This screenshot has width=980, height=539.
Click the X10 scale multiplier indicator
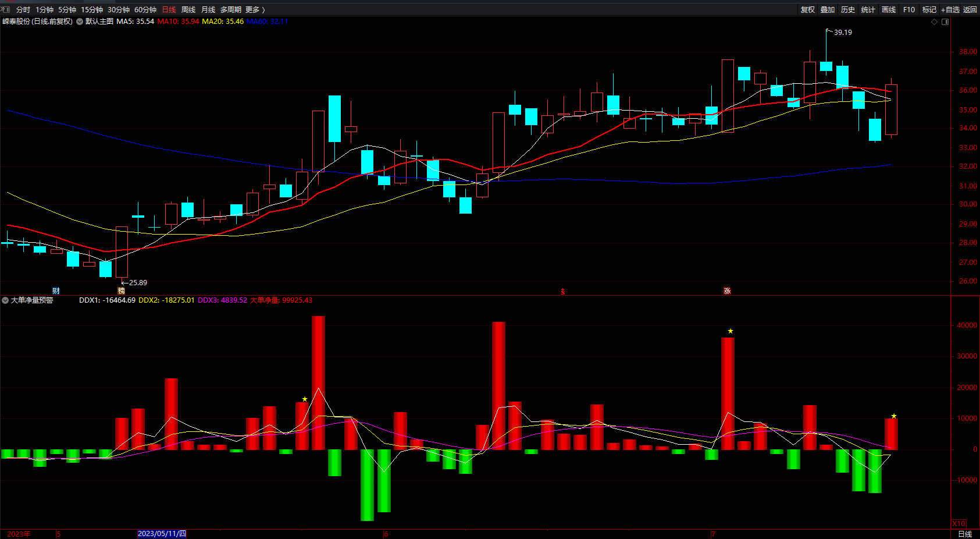point(959,523)
